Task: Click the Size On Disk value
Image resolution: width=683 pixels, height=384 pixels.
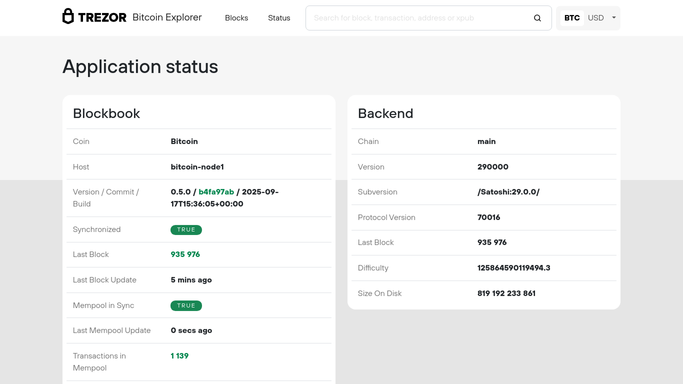Action: [506, 293]
